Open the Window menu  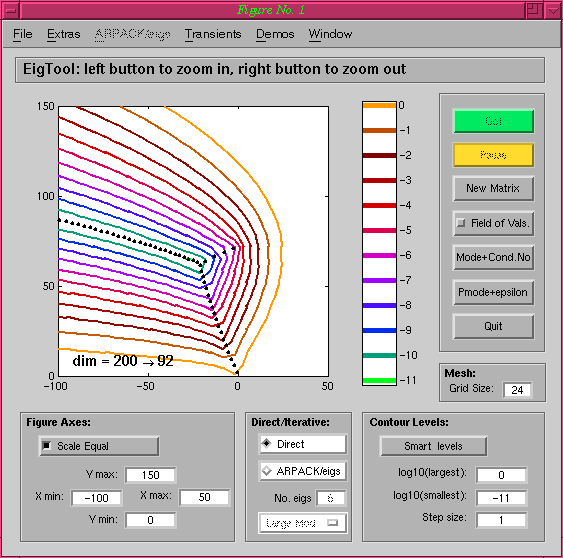pos(330,34)
